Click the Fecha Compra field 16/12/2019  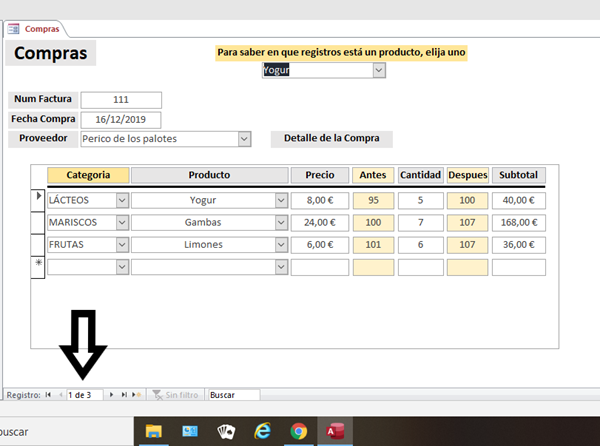(121, 120)
